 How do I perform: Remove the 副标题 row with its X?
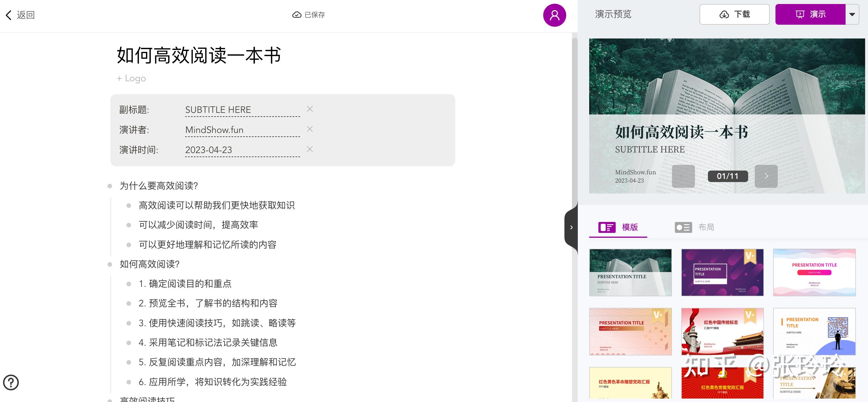click(310, 109)
